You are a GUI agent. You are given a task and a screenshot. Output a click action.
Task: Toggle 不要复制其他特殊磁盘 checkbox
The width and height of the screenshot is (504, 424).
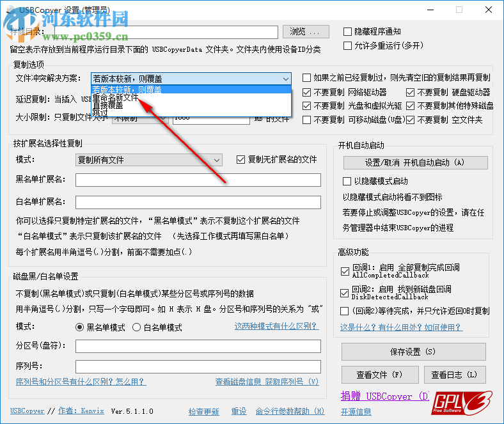coord(410,106)
